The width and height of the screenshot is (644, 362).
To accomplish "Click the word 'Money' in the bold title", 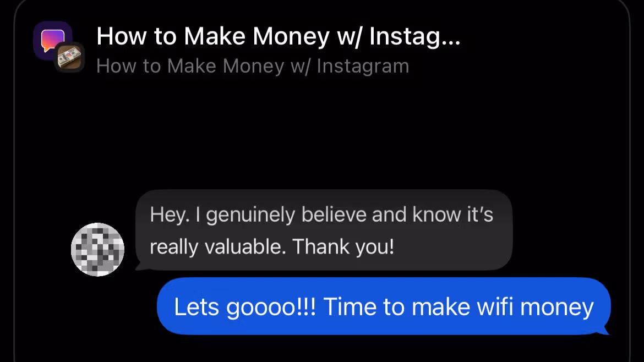I will tap(291, 36).
